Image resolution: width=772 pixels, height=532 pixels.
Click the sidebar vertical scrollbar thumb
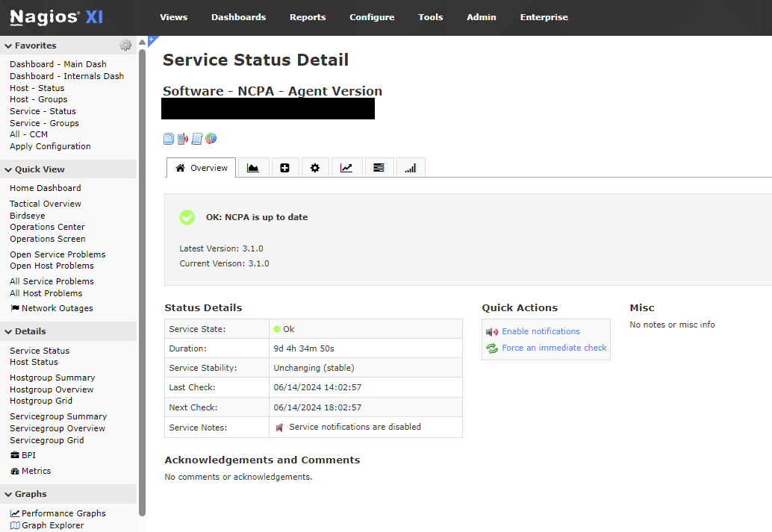pos(143,283)
